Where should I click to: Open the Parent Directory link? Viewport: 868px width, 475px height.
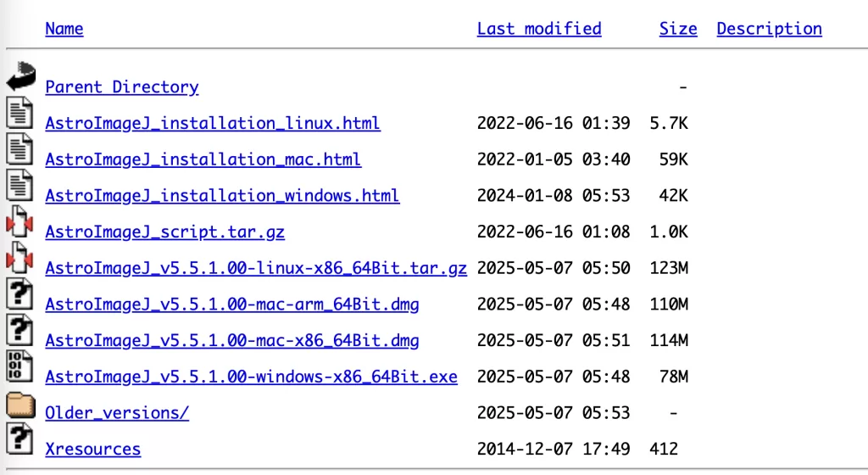coord(122,87)
